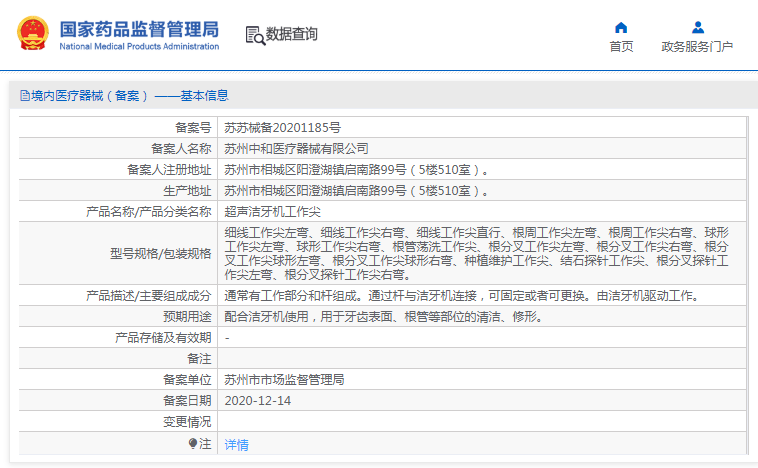This screenshot has width=758, height=468.
Task: Select the 变更情况 label
Action: tap(187, 422)
